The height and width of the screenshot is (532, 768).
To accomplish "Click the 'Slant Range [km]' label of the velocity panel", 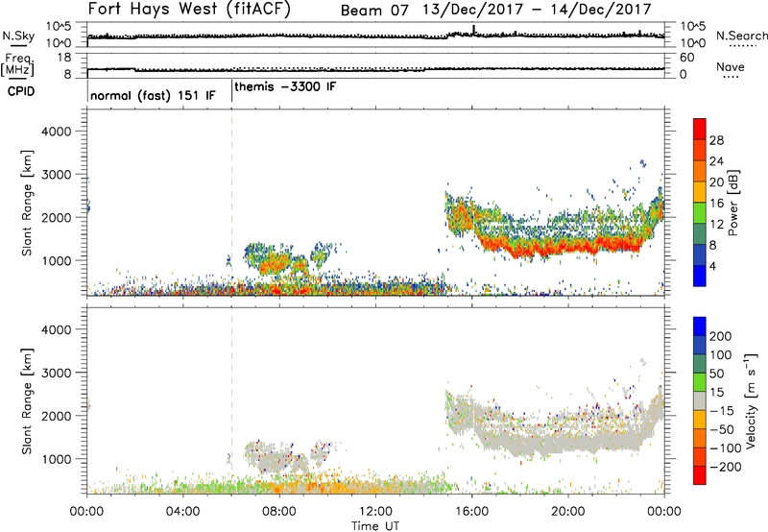I will click(x=27, y=401).
